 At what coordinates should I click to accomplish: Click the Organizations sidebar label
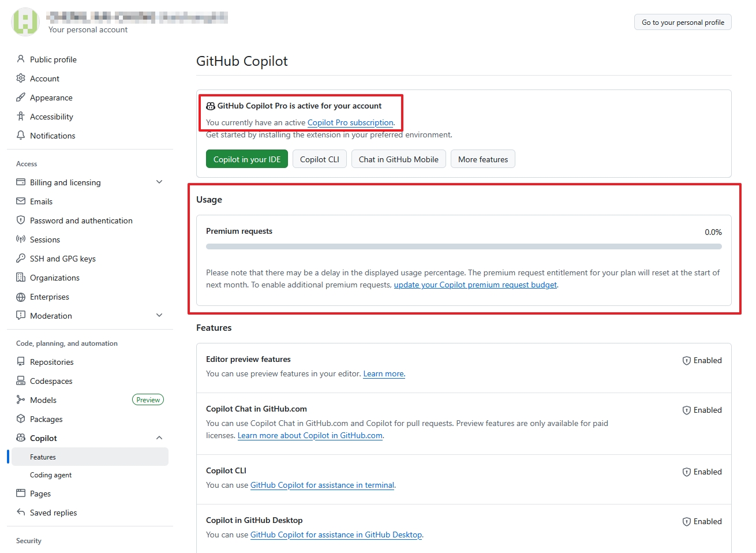pyautogui.click(x=55, y=278)
